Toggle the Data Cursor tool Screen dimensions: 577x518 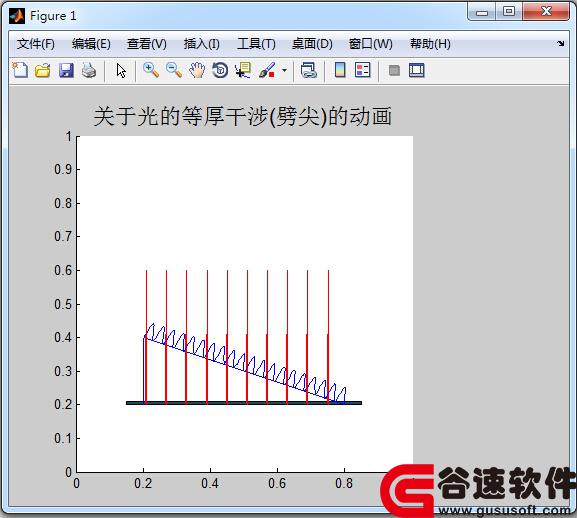pyautogui.click(x=243, y=70)
